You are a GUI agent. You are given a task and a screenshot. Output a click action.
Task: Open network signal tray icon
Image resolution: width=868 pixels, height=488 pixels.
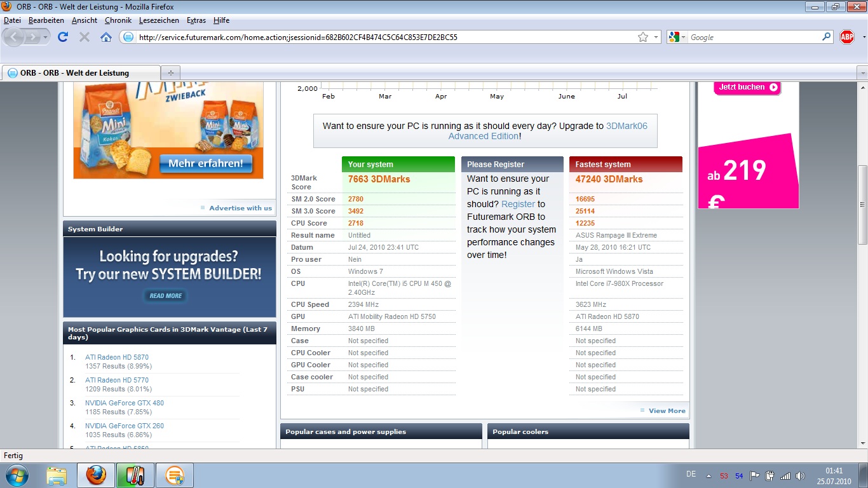click(x=785, y=475)
